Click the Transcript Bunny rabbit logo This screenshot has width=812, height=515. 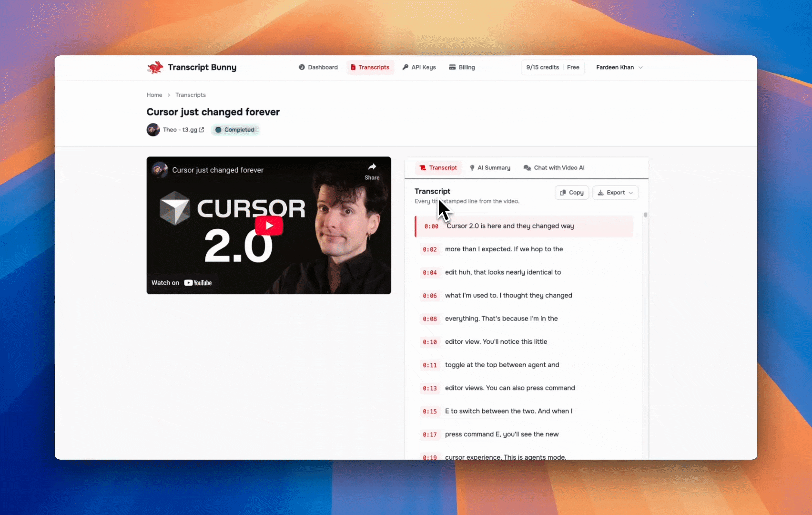155,67
